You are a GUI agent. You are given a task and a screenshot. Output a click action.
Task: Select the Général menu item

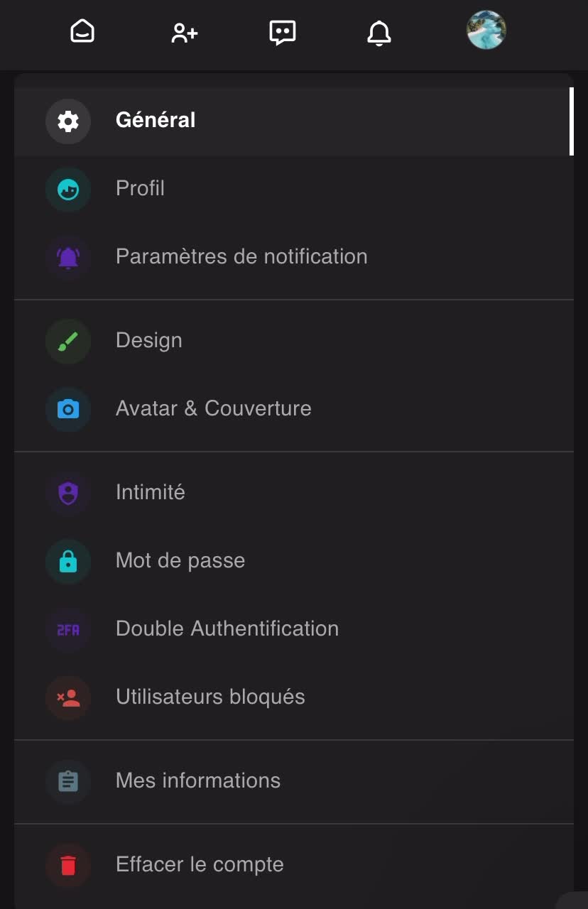click(x=156, y=120)
